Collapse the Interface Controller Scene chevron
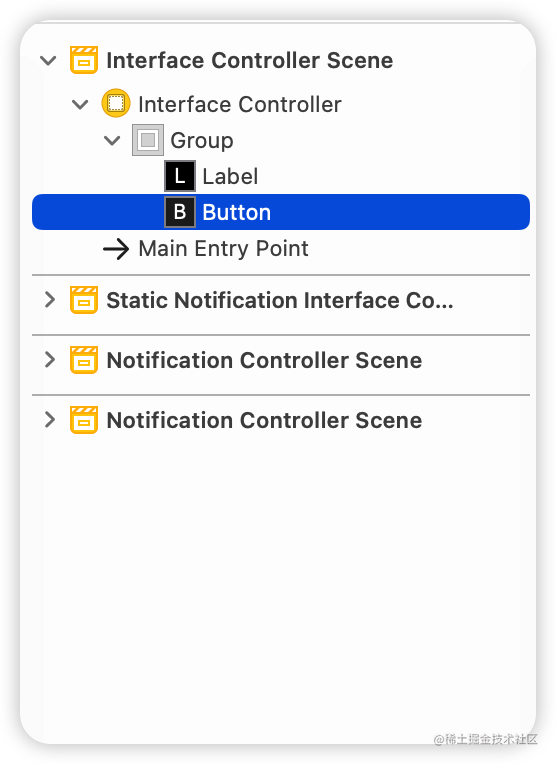The height and width of the screenshot is (764, 556). click(48, 61)
